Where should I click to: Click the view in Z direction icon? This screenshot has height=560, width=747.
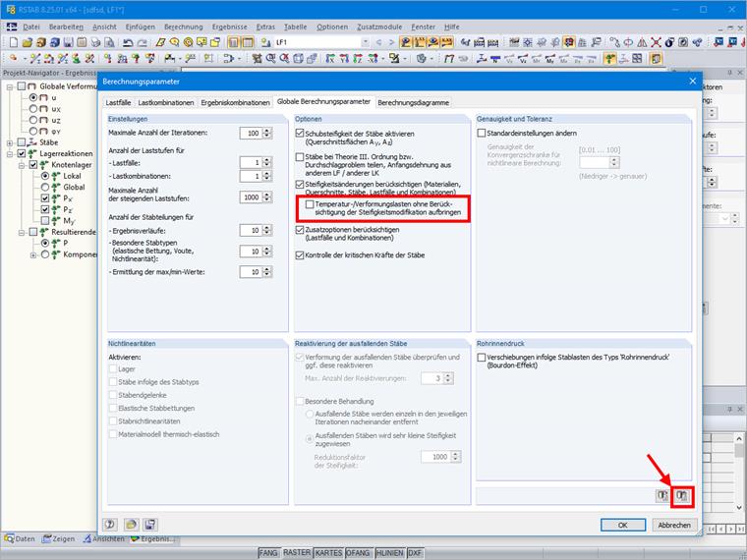click(x=358, y=59)
